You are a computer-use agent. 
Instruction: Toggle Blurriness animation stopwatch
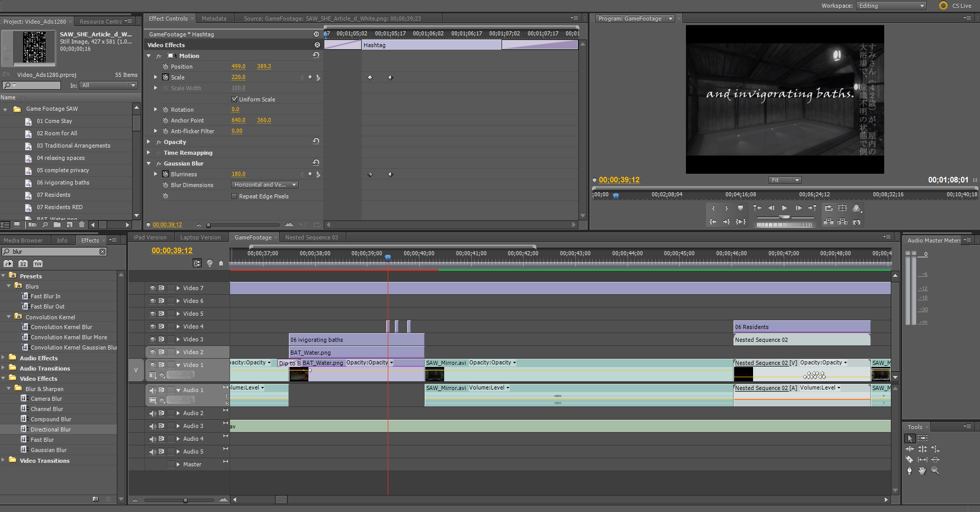point(165,174)
